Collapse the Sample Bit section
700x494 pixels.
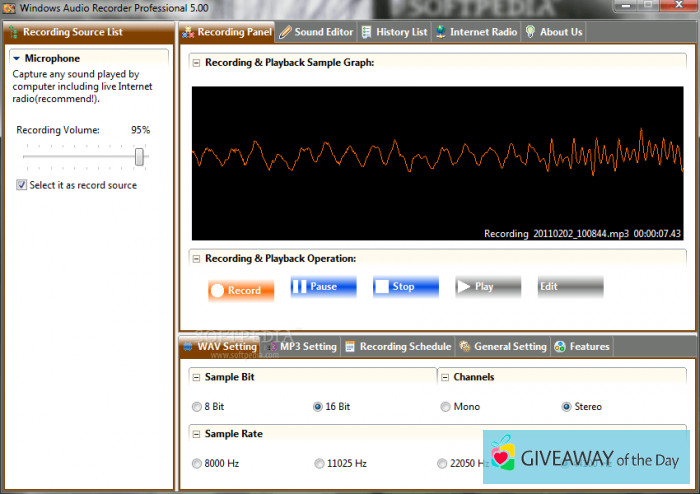click(196, 377)
